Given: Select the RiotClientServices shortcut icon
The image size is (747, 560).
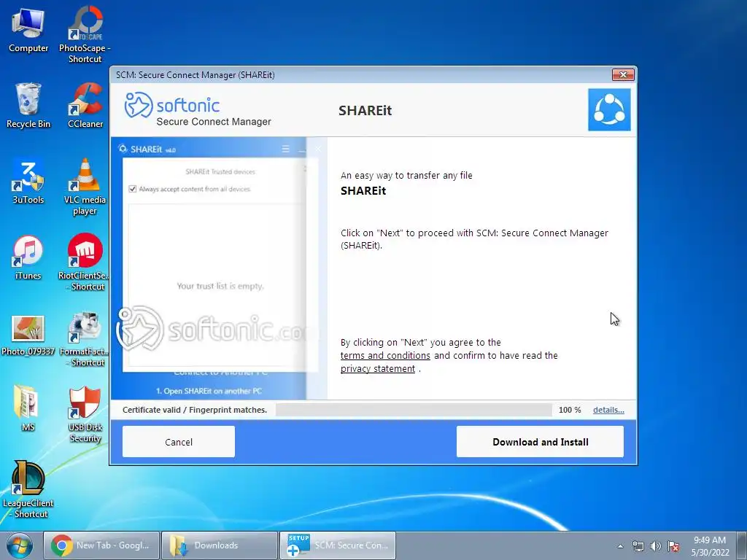Looking at the screenshot, I should point(85,262).
